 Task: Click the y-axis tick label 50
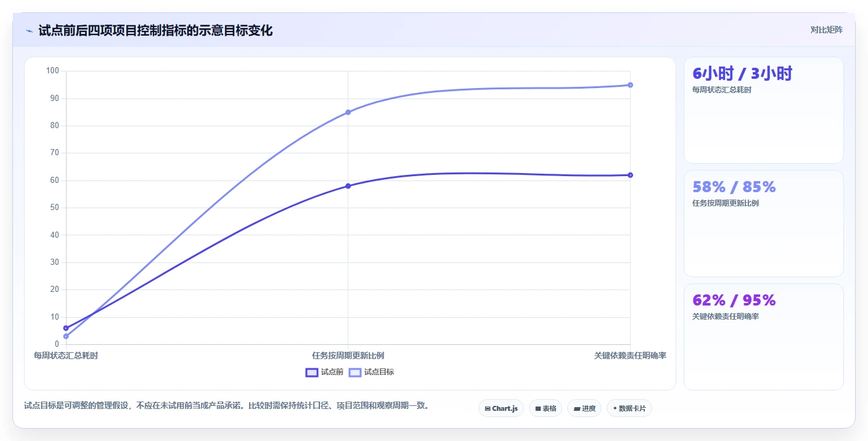pos(55,208)
